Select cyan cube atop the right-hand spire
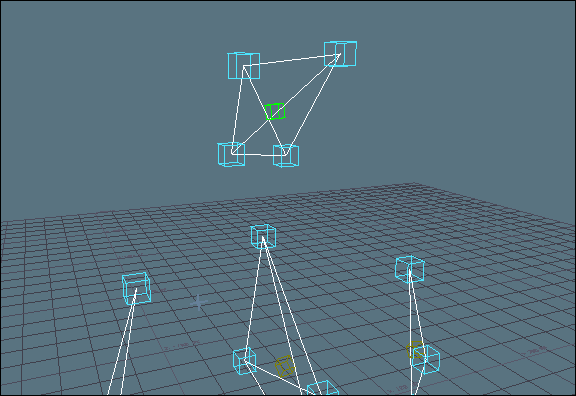576x396 pixels. [410, 269]
